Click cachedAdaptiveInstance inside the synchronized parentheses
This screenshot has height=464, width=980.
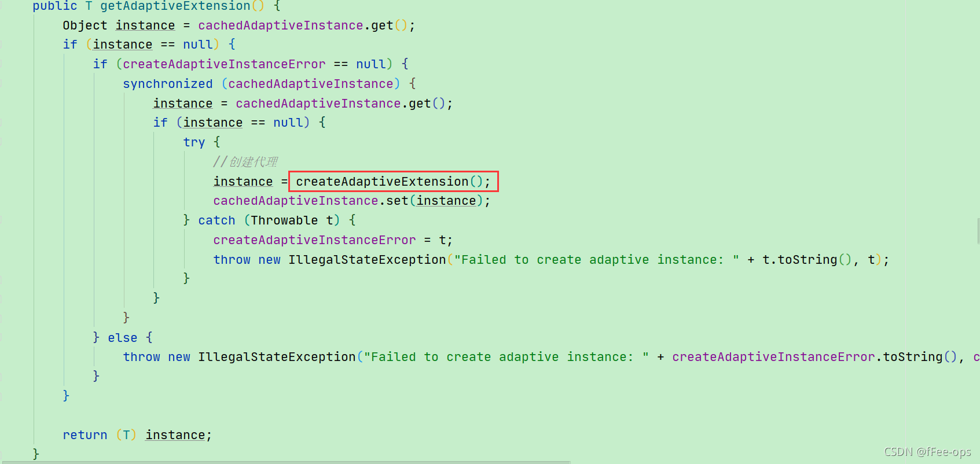[311, 84]
